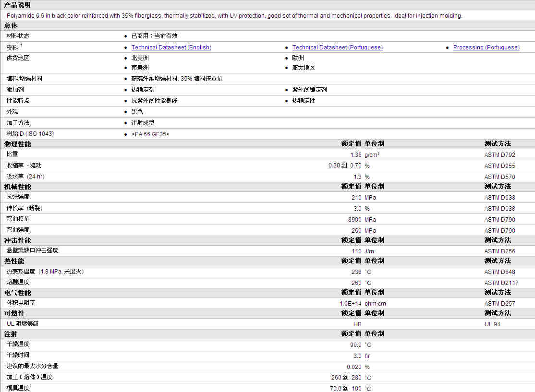
Task: Click the UL 94 test method
Action: point(492,324)
